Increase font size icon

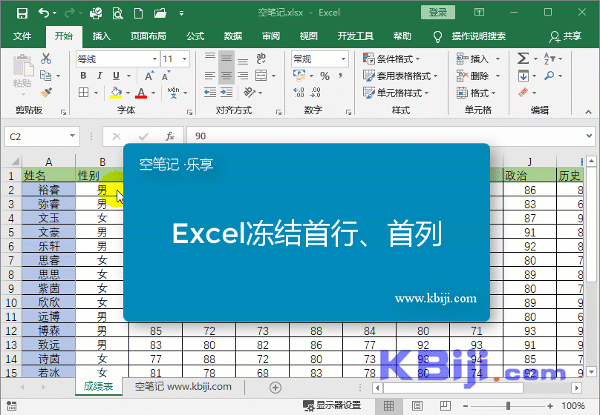pos(149,76)
